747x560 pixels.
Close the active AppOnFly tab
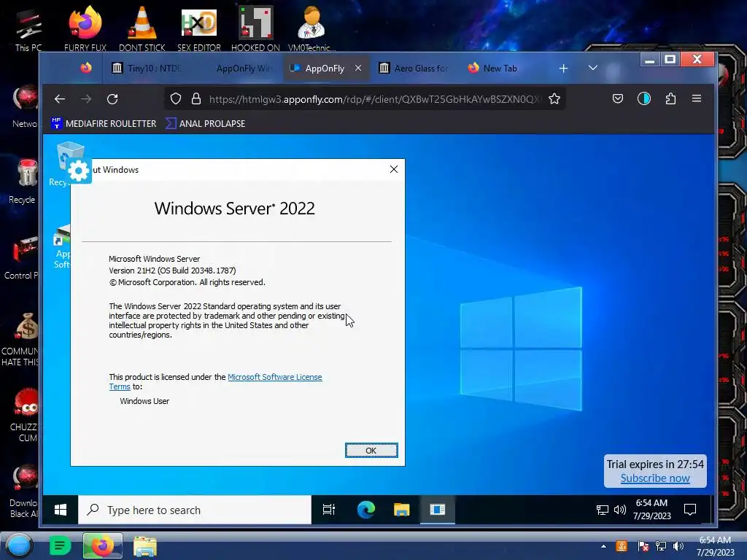pyautogui.click(x=357, y=68)
